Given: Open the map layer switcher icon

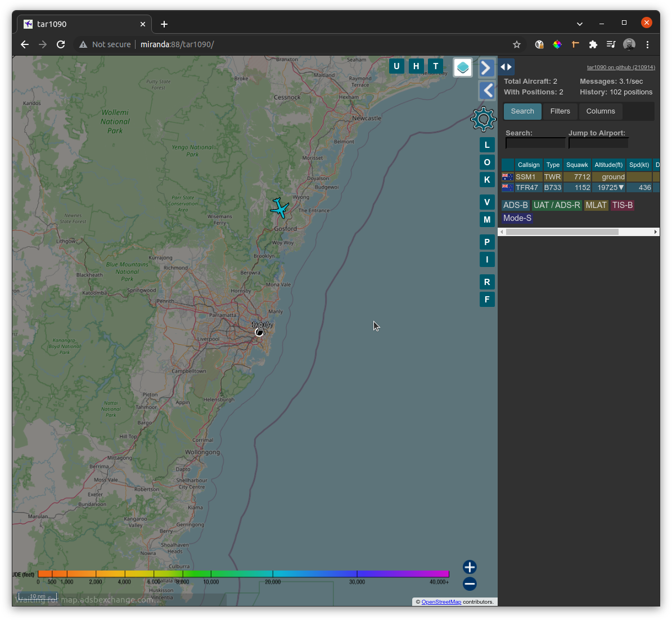Looking at the screenshot, I should pos(462,67).
